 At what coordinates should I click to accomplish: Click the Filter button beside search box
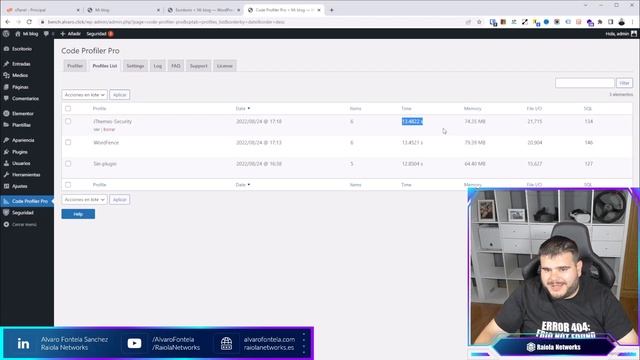624,83
